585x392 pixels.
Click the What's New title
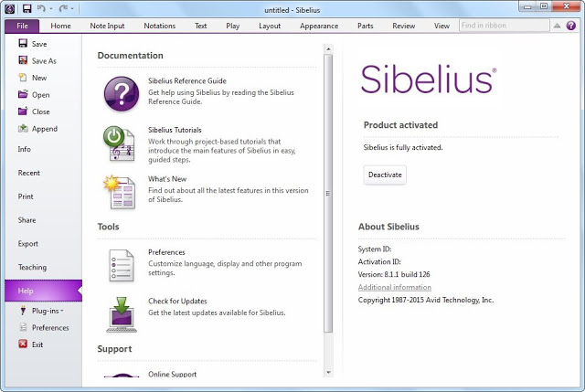[x=167, y=179]
